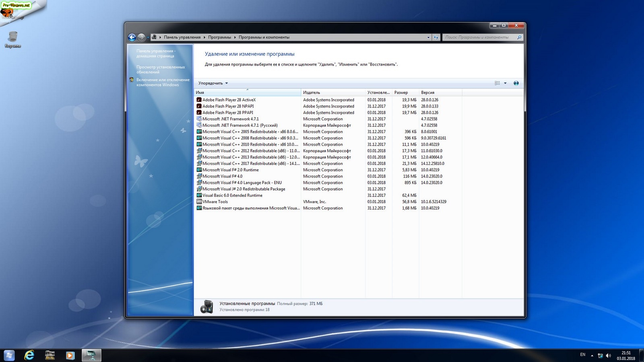The height and width of the screenshot is (362, 644).
Task: Click Программы in the breadcrumb path
Action: [x=219, y=37]
